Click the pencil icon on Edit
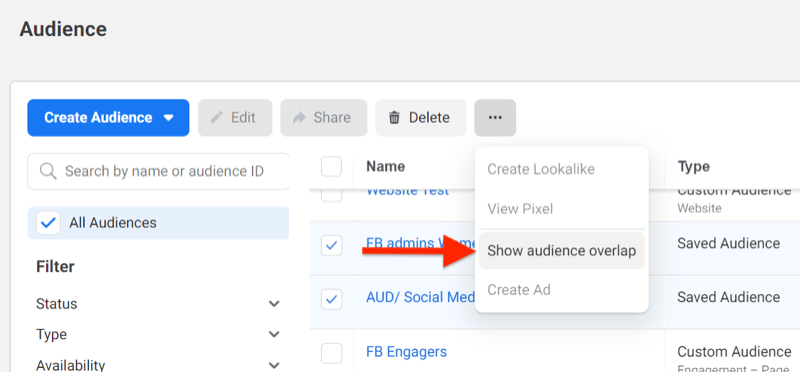This screenshot has width=800, height=372. click(x=217, y=118)
